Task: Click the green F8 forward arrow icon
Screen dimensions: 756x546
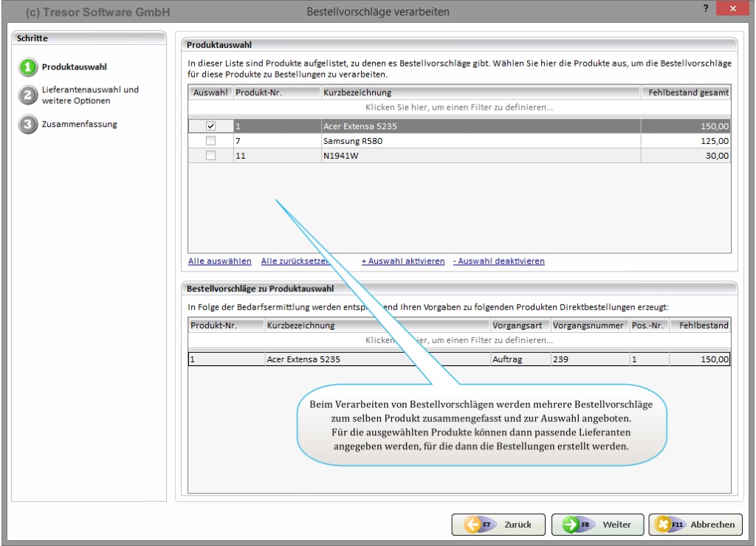Action: tap(571, 525)
